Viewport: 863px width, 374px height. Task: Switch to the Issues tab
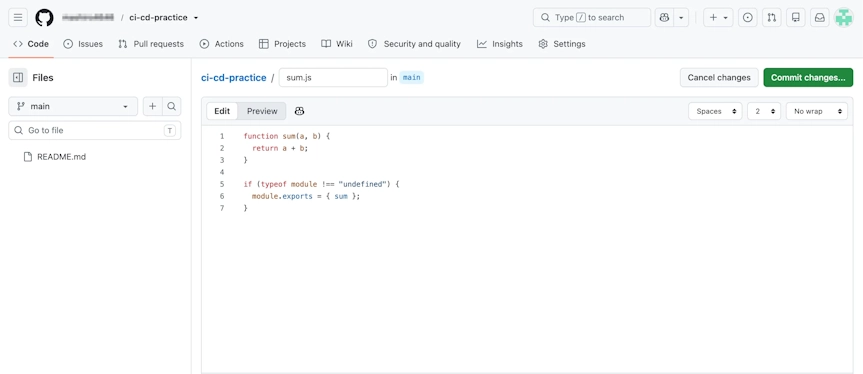pos(83,44)
